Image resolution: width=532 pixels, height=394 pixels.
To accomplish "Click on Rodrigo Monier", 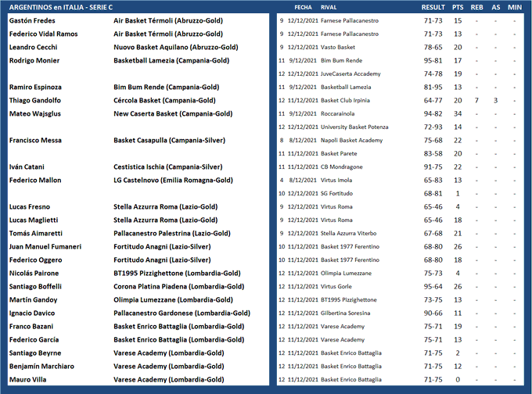I will 34,60.
